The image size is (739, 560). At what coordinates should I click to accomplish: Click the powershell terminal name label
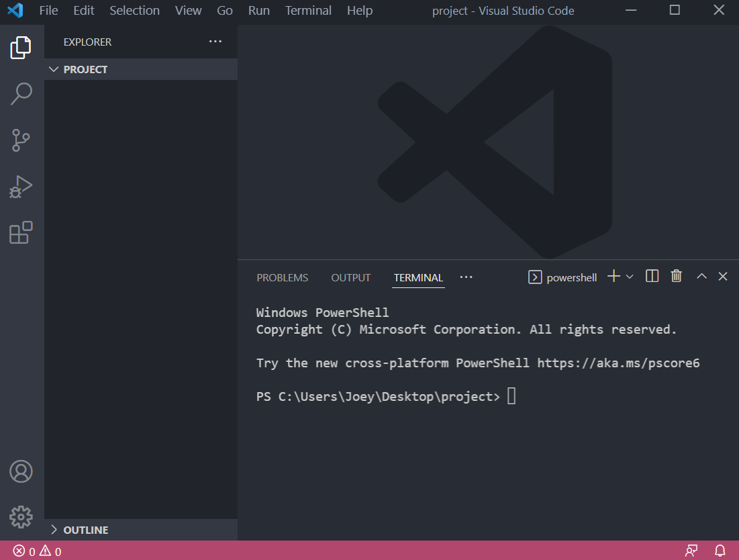point(572,277)
